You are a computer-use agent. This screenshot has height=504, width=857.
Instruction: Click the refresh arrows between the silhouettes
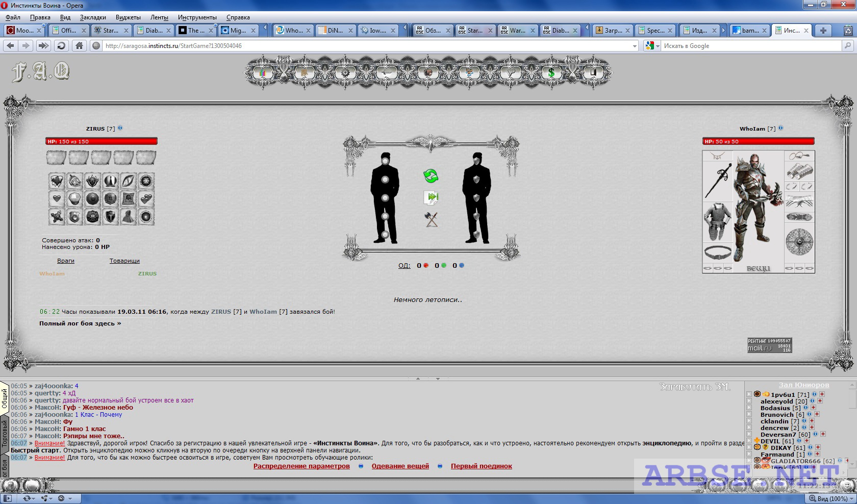[431, 176]
